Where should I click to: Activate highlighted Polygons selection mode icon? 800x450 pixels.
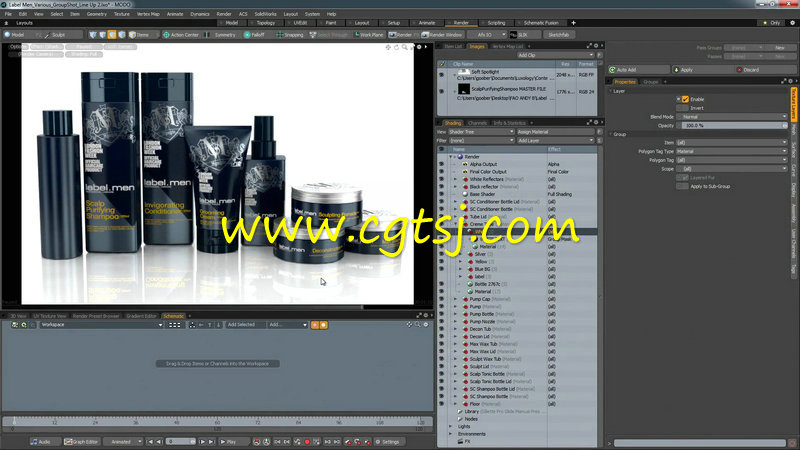[112, 35]
